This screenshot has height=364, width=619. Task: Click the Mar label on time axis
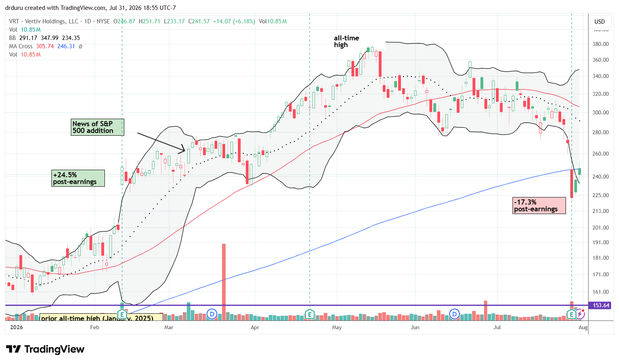169,327
